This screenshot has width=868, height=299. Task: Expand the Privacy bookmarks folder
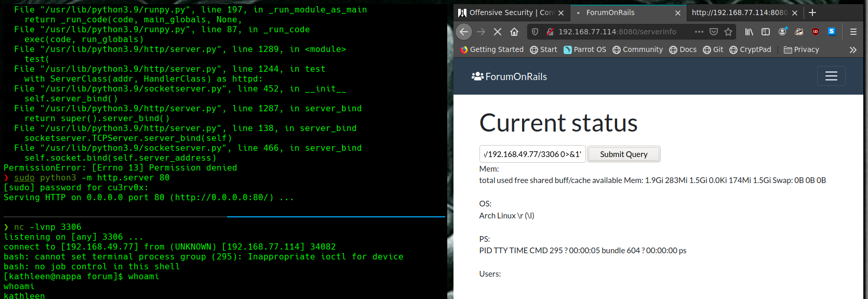click(802, 50)
